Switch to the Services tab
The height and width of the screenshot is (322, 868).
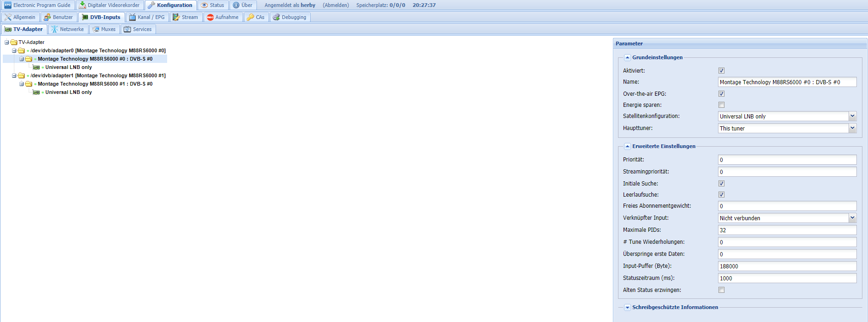[x=138, y=29]
